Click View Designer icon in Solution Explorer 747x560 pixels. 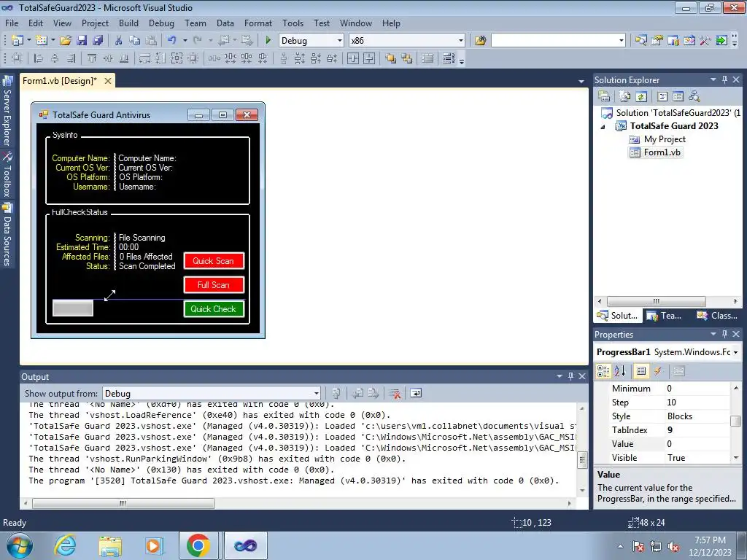678,97
